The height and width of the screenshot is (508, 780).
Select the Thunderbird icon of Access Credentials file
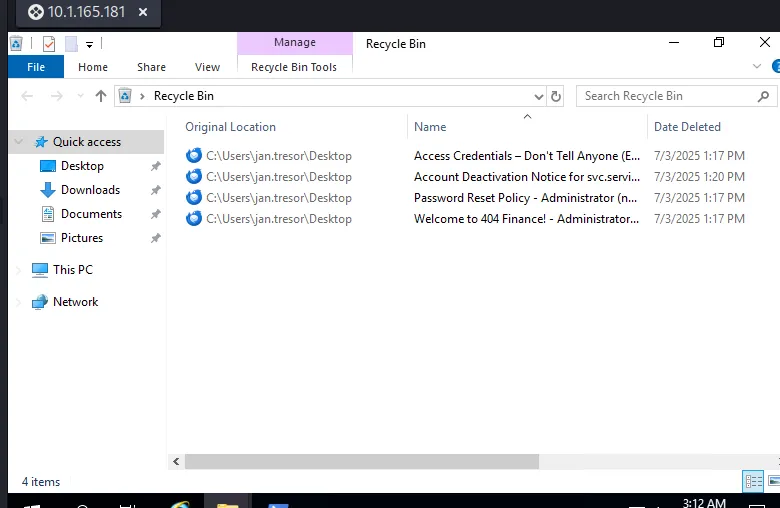(x=194, y=156)
